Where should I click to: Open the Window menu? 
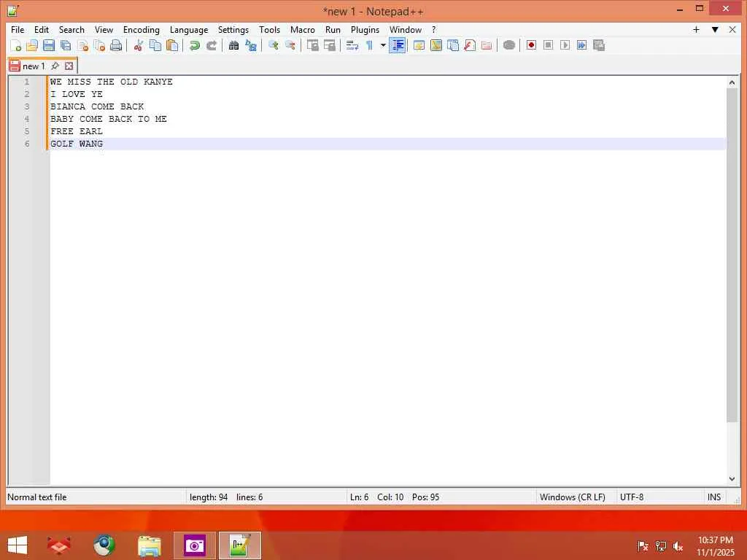pyautogui.click(x=406, y=29)
